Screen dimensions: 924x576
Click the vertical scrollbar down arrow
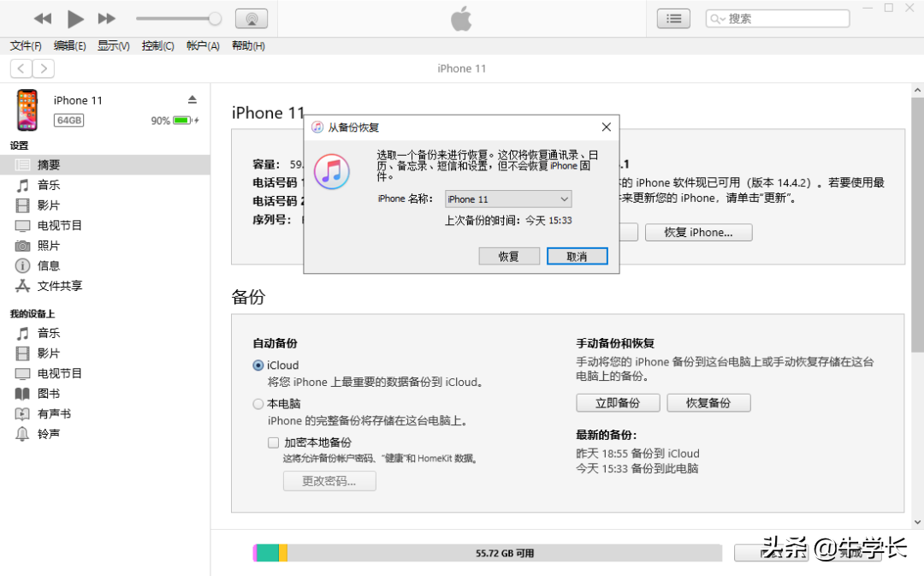917,522
